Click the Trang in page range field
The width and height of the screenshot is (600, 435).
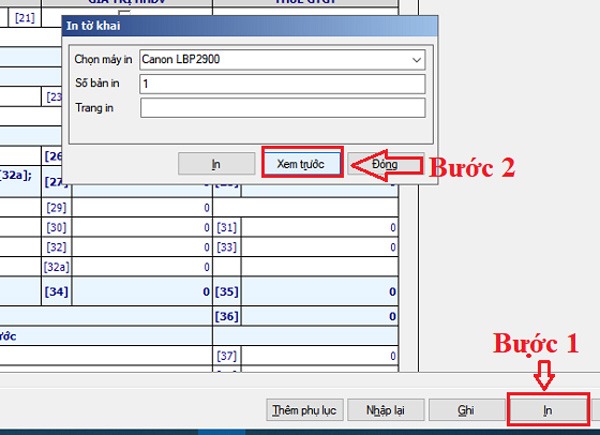pos(283,108)
